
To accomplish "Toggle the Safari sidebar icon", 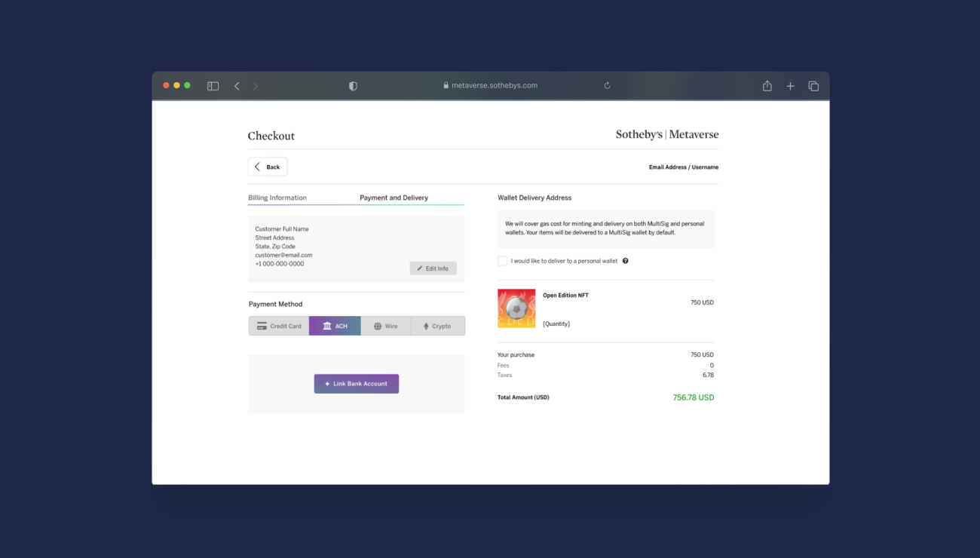I will pyautogui.click(x=213, y=86).
